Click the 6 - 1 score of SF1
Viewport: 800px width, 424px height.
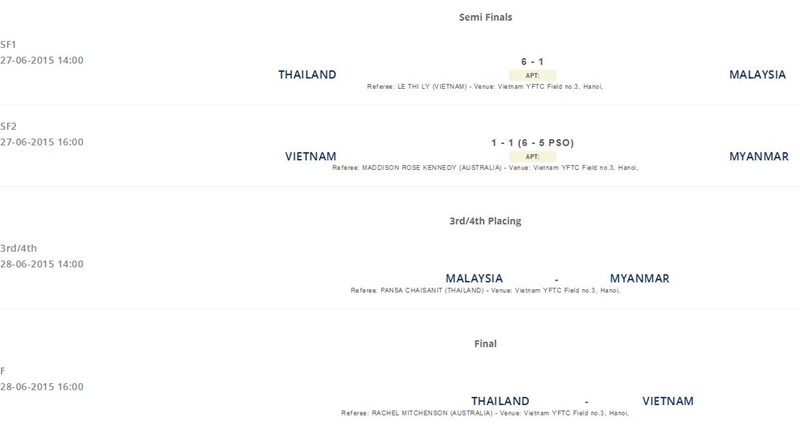532,61
